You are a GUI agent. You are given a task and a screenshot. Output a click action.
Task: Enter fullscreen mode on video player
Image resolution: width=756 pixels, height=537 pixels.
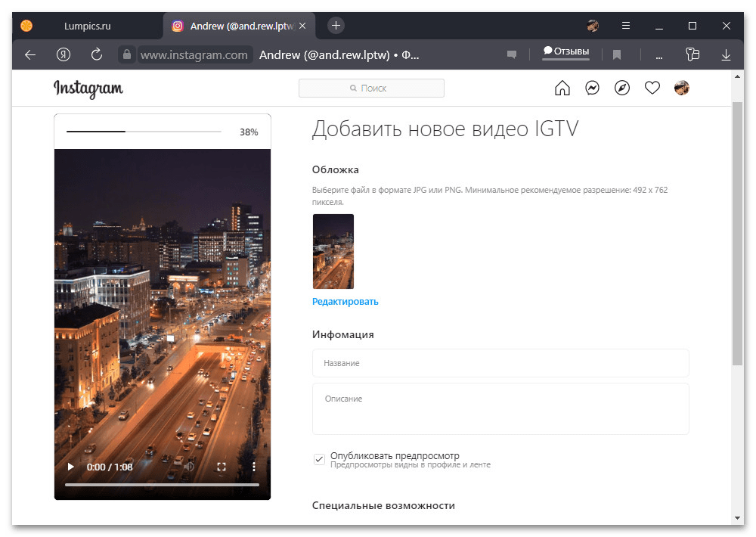[222, 467]
